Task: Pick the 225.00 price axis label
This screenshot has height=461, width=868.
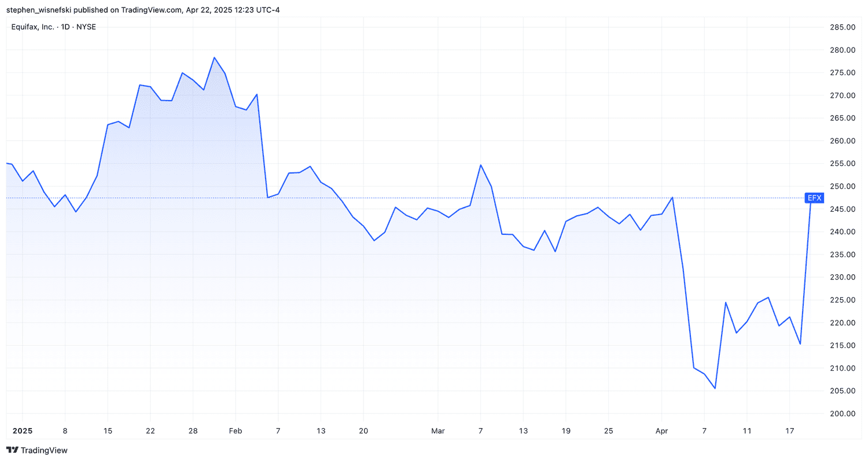Action: tap(841, 300)
